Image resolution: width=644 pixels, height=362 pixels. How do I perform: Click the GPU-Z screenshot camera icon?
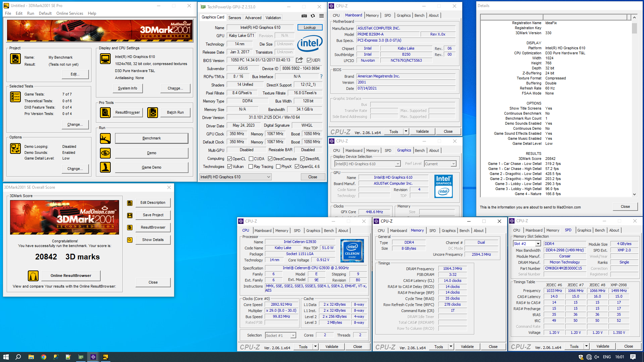pyautogui.click(x=304, y=16)
